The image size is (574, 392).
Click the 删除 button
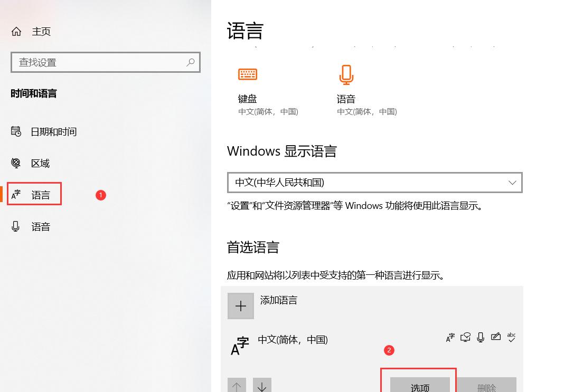pos(486,385)
